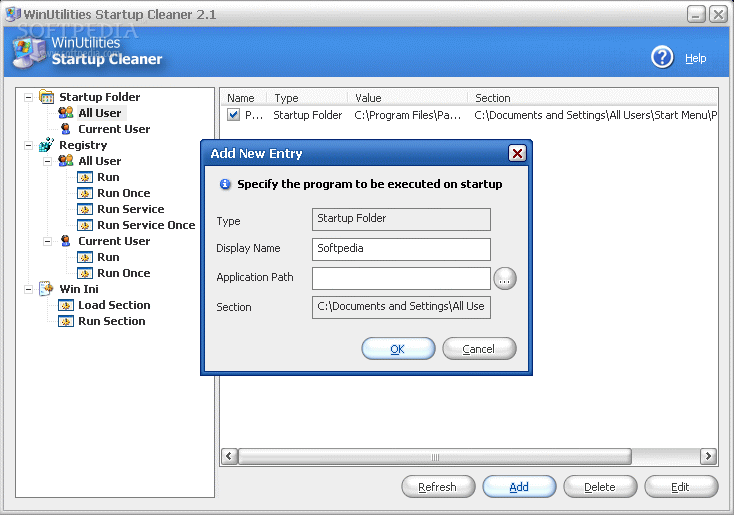Sort list by the Name column header
Viewport: 734px width, 515px height.
coord(244,98)
